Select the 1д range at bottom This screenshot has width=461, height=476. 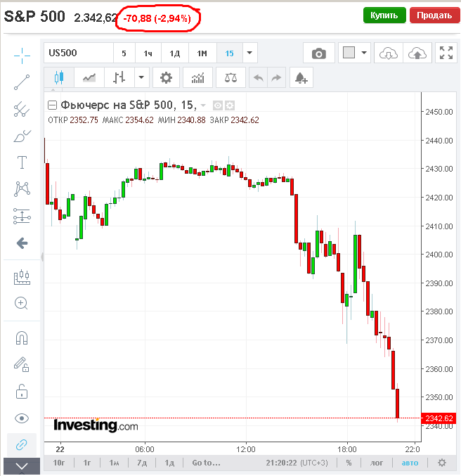click(169, 463)
